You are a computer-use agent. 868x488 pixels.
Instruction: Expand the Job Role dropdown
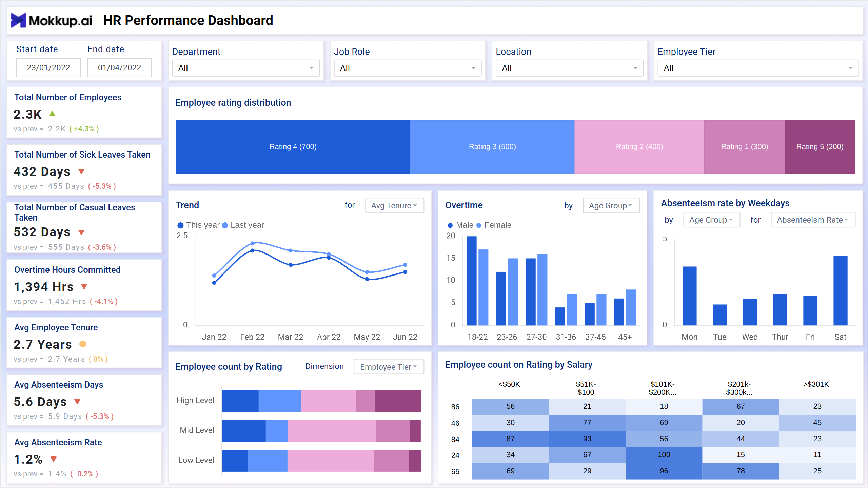point(408,68)
